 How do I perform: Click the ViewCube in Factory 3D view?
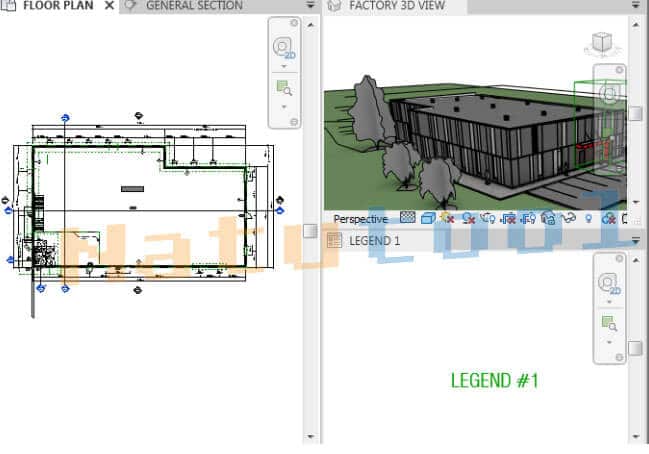(x=602, y=43)
